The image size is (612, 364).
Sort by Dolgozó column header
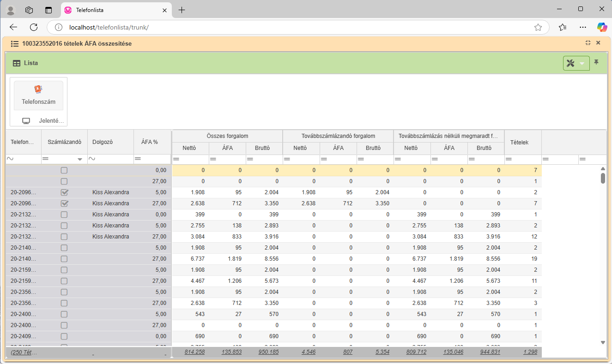coord(103,142)
